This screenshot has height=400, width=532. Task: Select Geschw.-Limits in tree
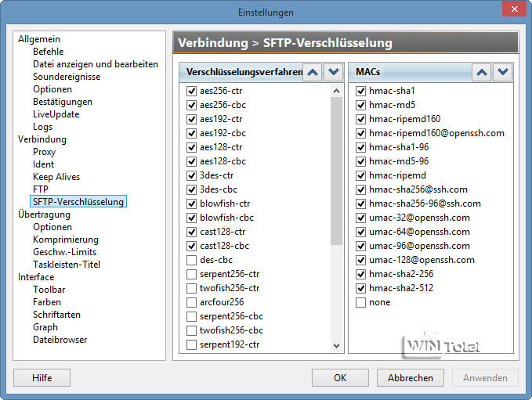(x=64, y=252)
